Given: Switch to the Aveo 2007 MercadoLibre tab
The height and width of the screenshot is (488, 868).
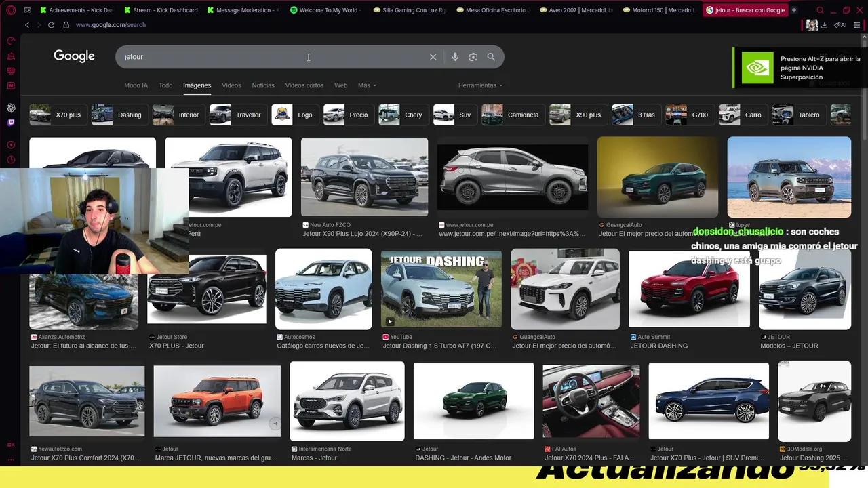Looking at the screenshot, I should coord(576,10).
